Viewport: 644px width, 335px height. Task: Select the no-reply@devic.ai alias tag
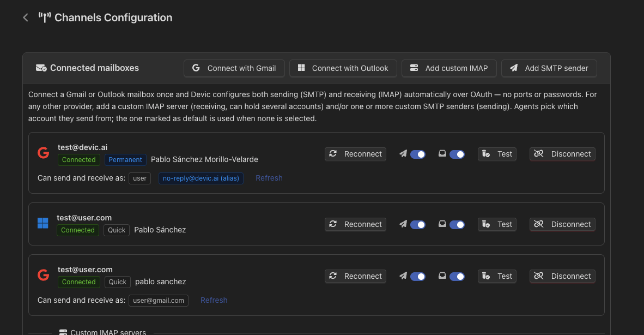coord(201,178)
